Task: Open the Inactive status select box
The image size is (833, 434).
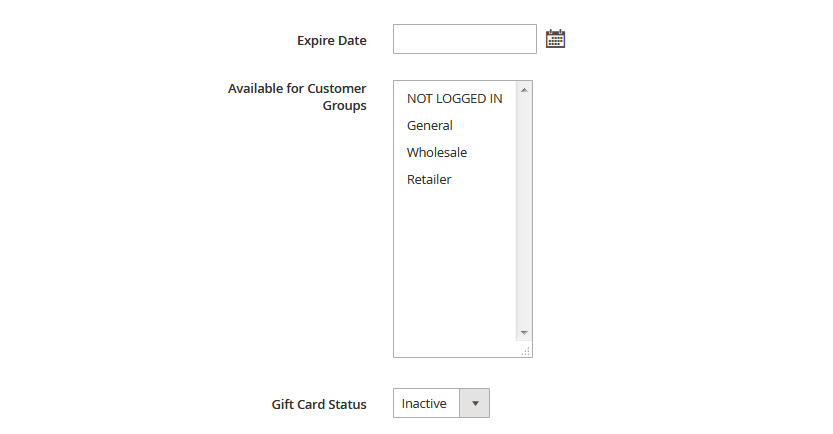Action: click(x=441, y=403)
